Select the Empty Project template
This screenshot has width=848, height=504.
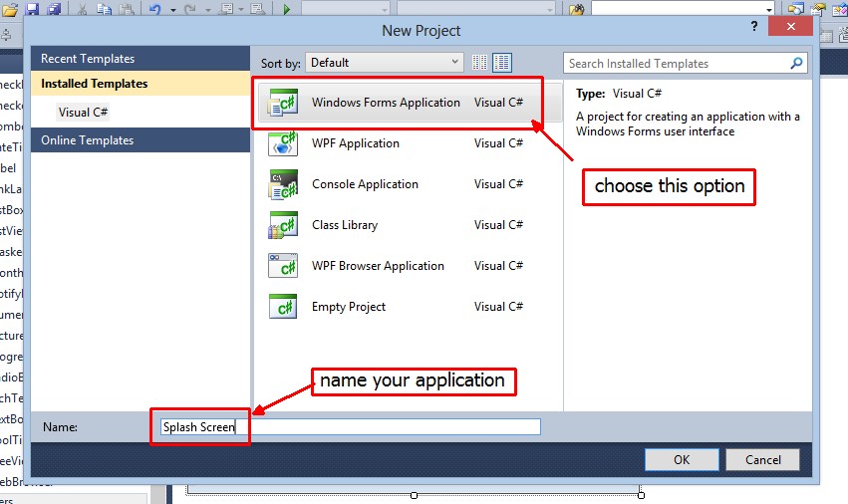click(x=410, y=307)
